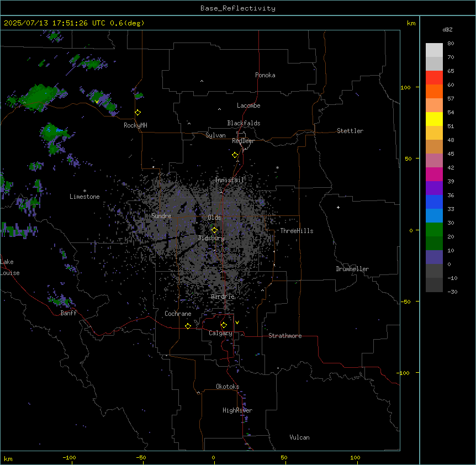The width and height of the screenshot is (476, 465).
Task: Click the Calgary city label
Action: (x=220, y=333)
